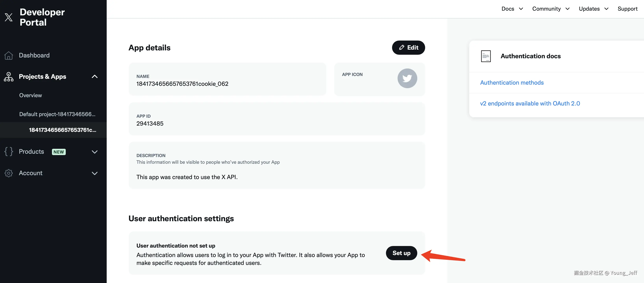Open the Updates dropdown menu
Image resolution: width=644 pixels, height=283 pixels.
point(593,9)
